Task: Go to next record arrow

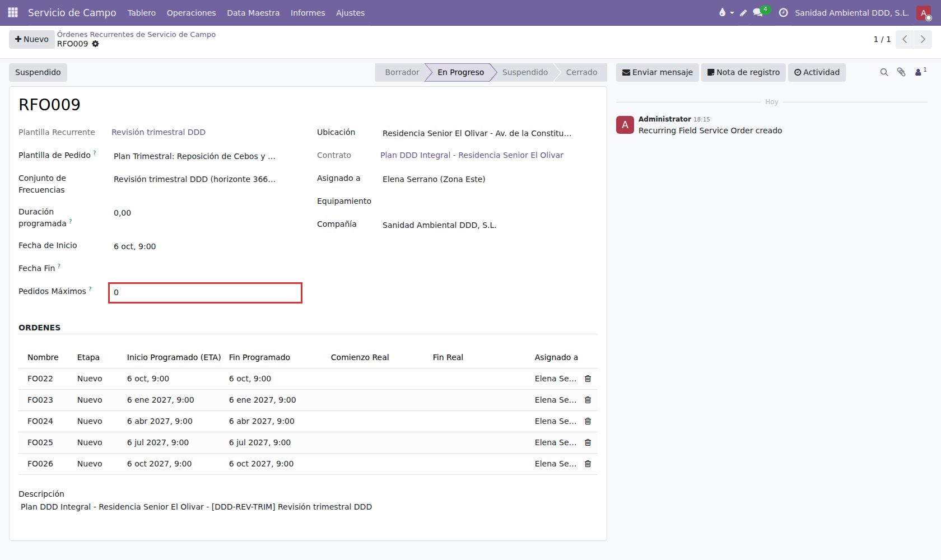Action: (x=923, y=39)
